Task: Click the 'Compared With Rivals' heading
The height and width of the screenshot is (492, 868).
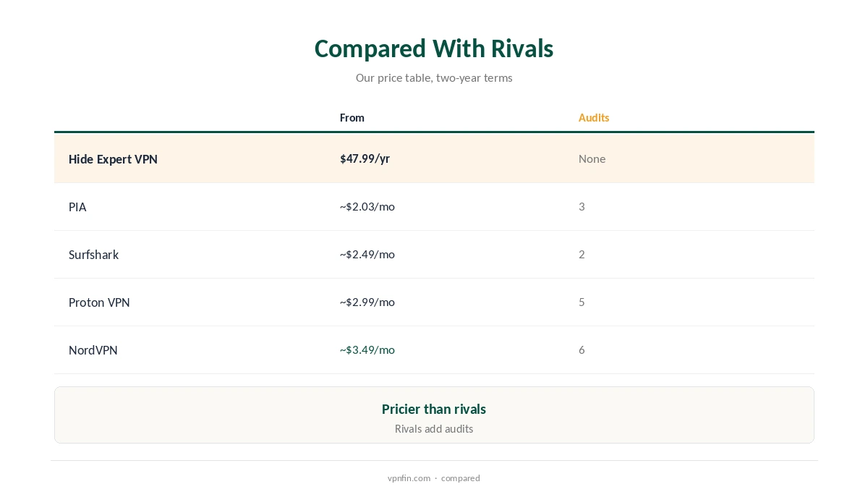Action: (x=434, y=48)
